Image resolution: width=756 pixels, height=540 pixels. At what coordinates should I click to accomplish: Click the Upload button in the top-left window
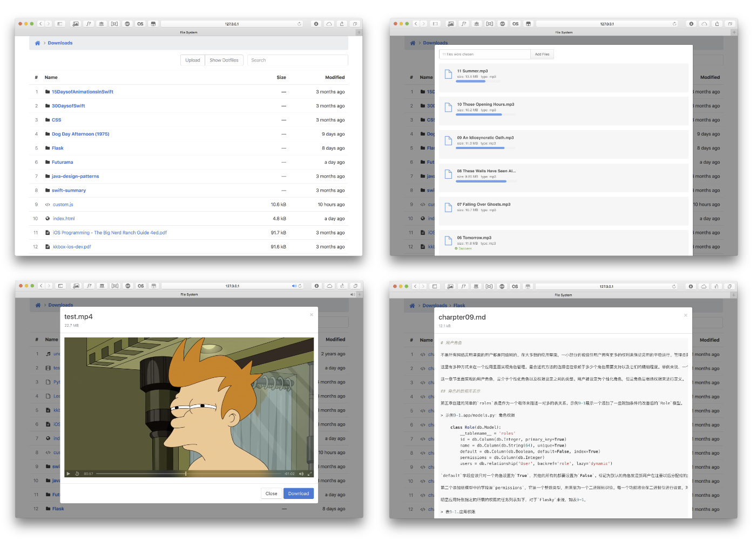pyautogui.click(x=193, y=60)
